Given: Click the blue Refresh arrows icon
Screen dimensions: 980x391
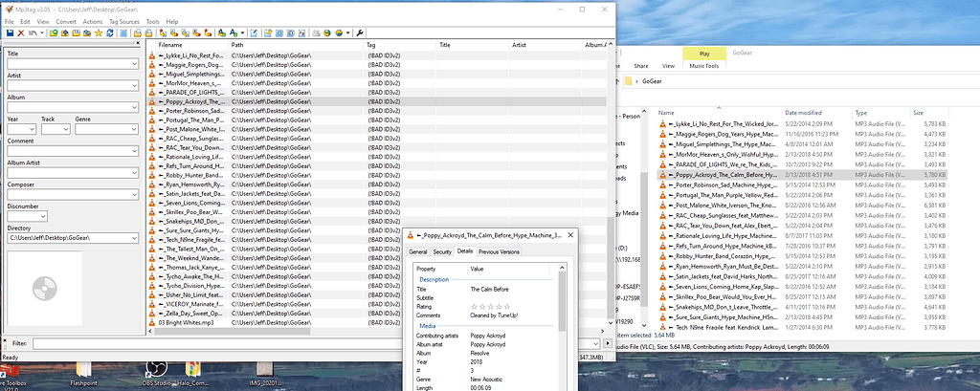Looking at the screenshot, I should coord(110,33).
